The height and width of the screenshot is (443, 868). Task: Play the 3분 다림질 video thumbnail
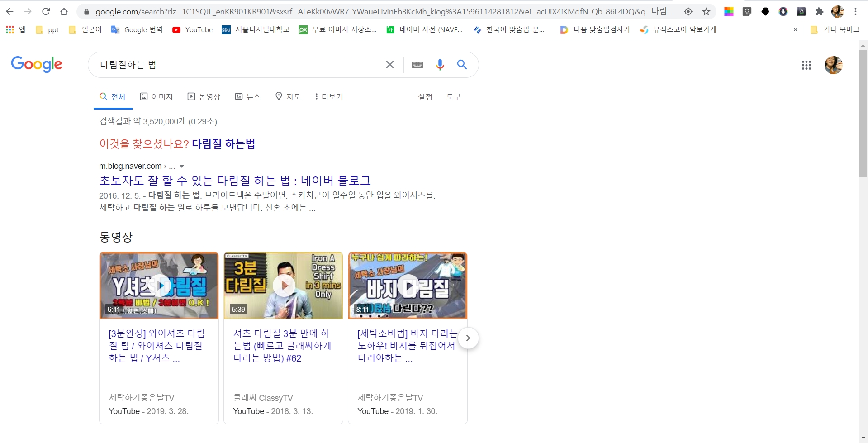pos(283,286)
